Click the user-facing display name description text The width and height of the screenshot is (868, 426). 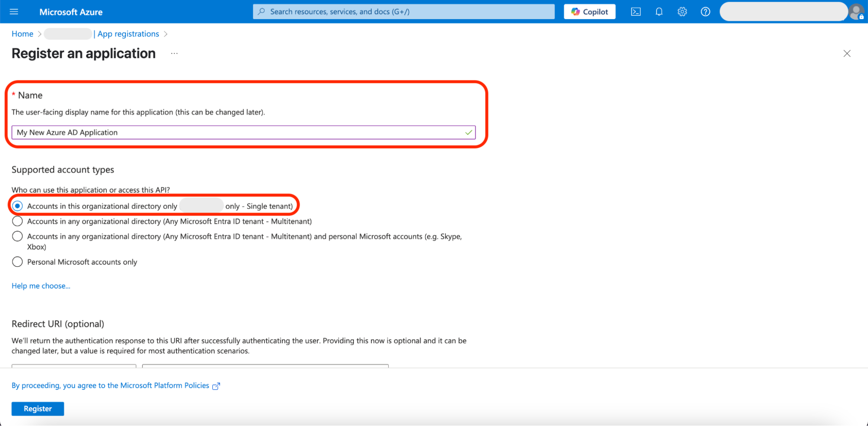click(x=138, y=112)
